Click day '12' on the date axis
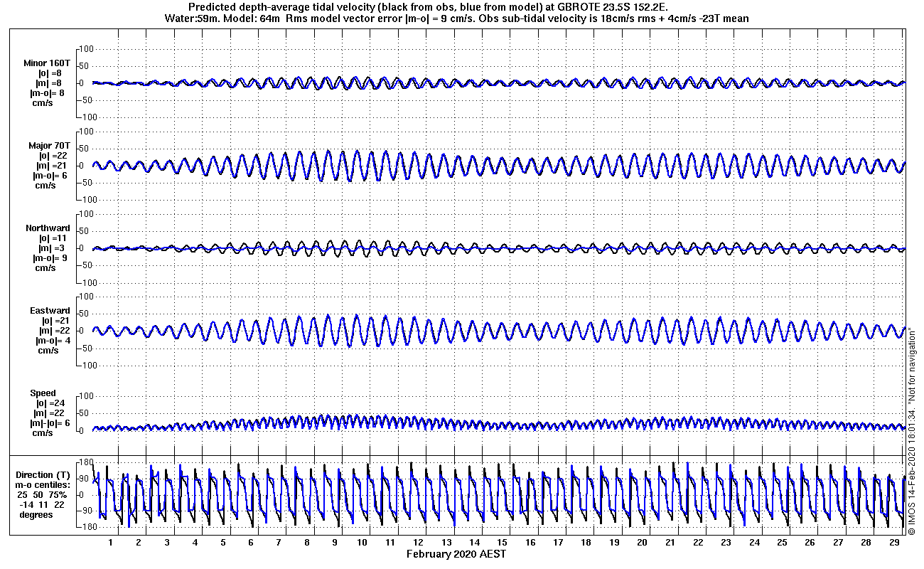 pos(419,543)
